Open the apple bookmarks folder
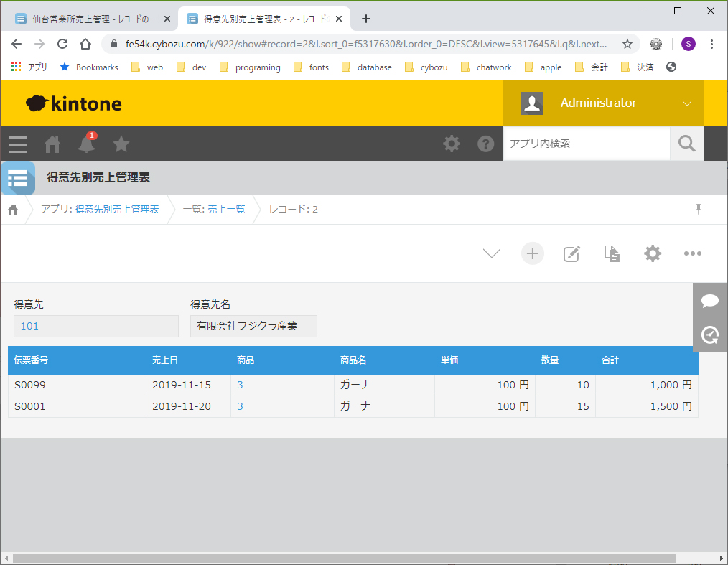Screen dimensions: 728x565 [543, 67]
